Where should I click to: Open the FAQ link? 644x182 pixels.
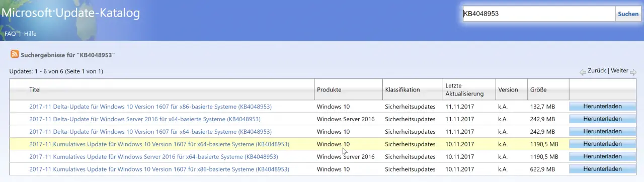(x=10, y=34)
